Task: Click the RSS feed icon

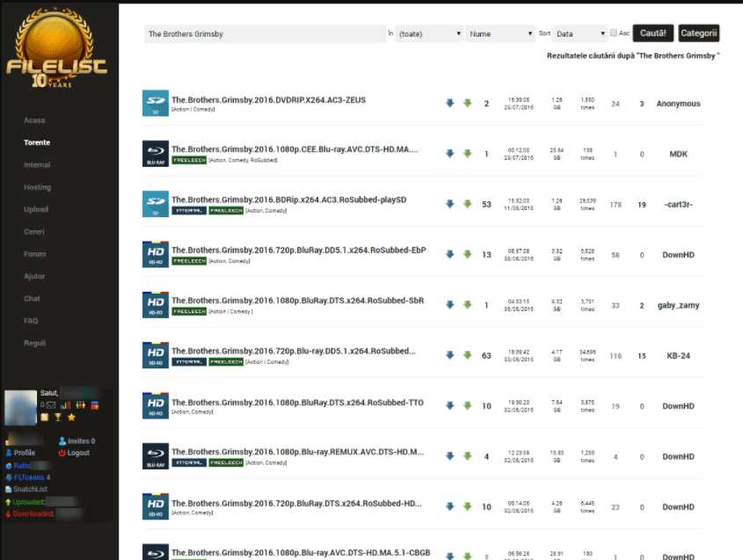Action: tap(45, 418)
